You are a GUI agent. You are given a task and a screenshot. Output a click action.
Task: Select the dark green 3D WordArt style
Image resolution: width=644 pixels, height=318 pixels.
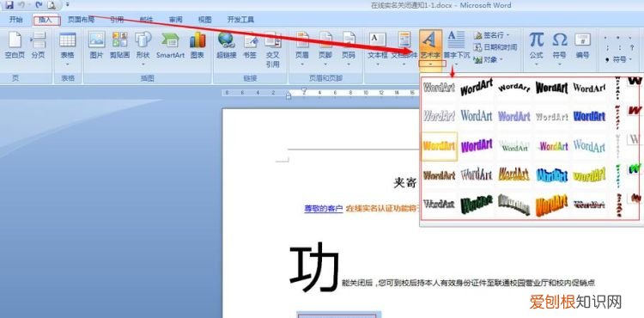click(x=477, y=205)
